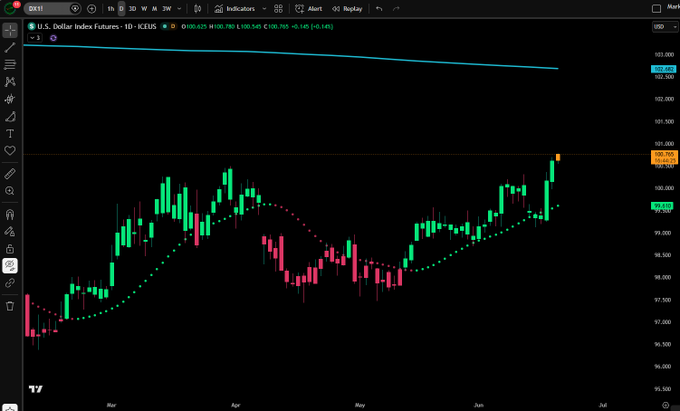Click the Jun label on time axis
This screenshot has height=411, width=680.
coord(478,405)
